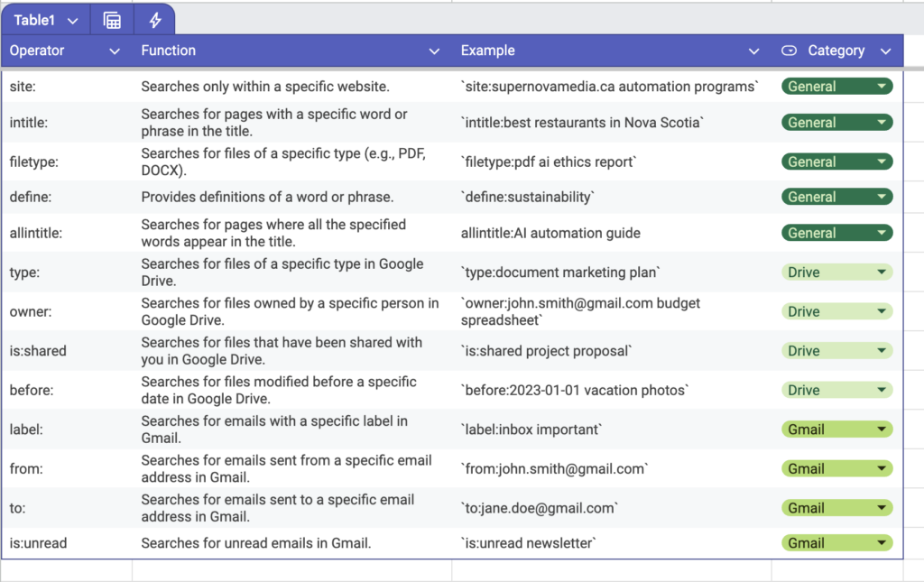Open the Drive dropdown on the before: row

pos(882,389)
